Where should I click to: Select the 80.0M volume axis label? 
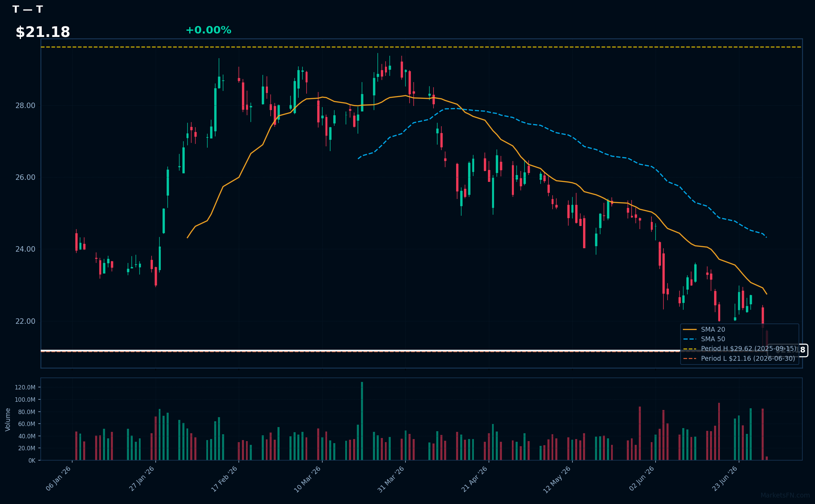(x=27, y=412)
